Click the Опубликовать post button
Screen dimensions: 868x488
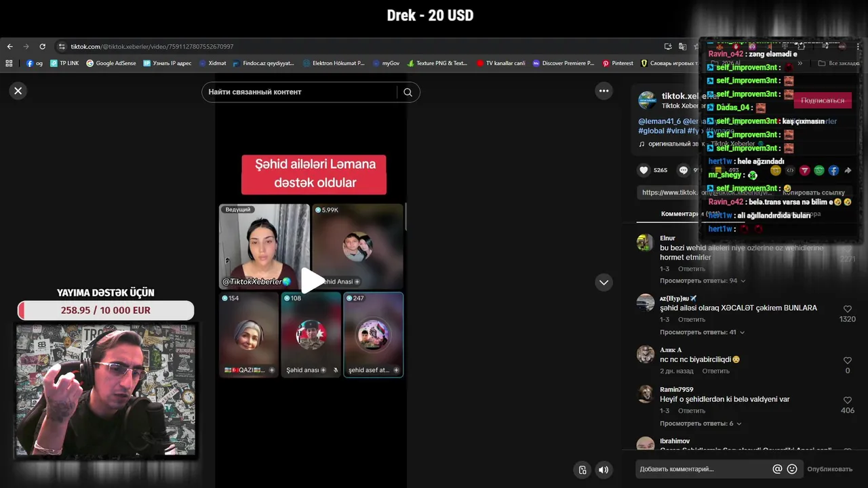[x=829, y=469]
